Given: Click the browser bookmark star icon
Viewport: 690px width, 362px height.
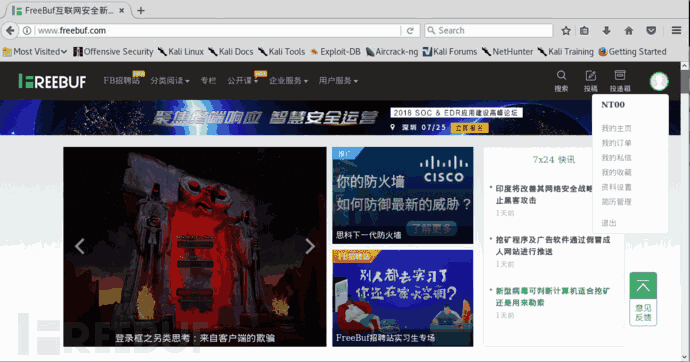Looking at the screenshot, I should [566, 30].
